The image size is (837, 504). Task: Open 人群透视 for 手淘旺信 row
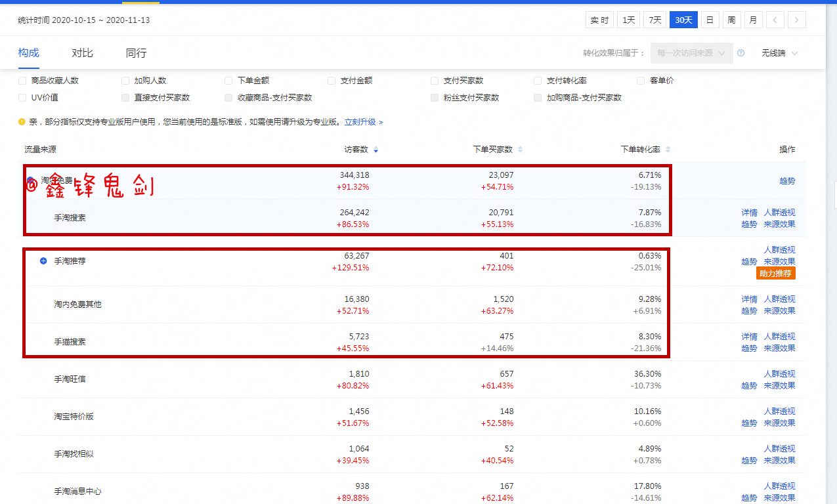point(779,374)
